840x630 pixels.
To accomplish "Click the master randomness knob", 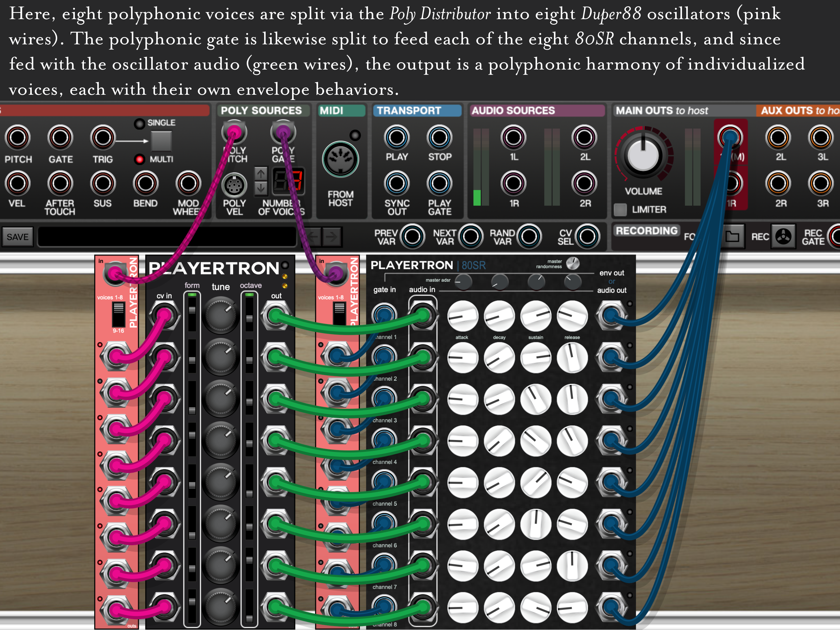I will pyautogui.click(x=573, y=263).
